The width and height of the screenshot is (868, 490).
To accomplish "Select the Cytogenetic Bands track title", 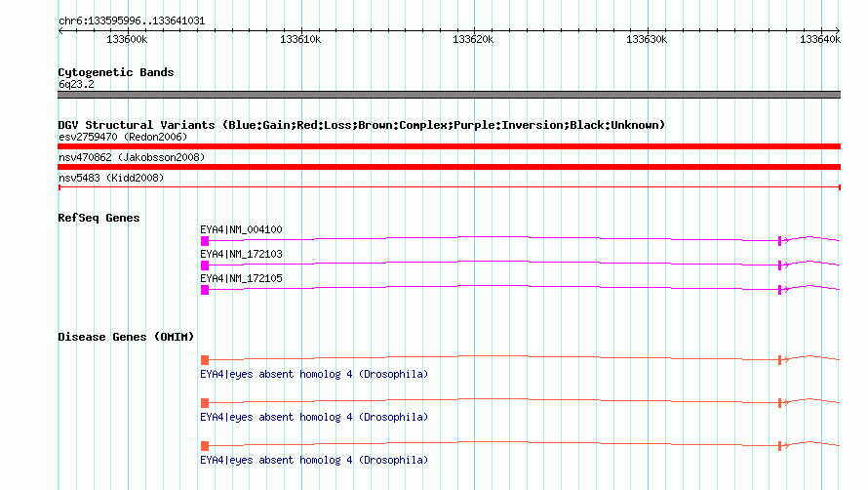I will [116, 72].
